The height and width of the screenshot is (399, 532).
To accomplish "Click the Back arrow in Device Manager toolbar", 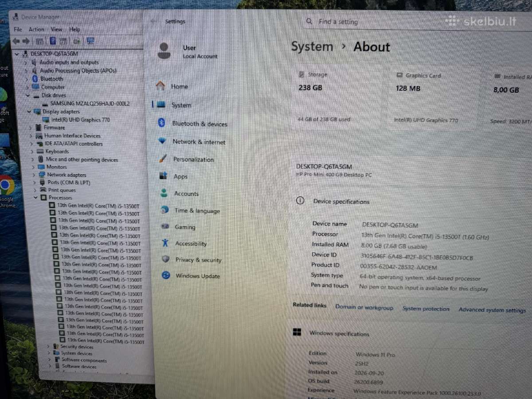I will coord(16,41).
